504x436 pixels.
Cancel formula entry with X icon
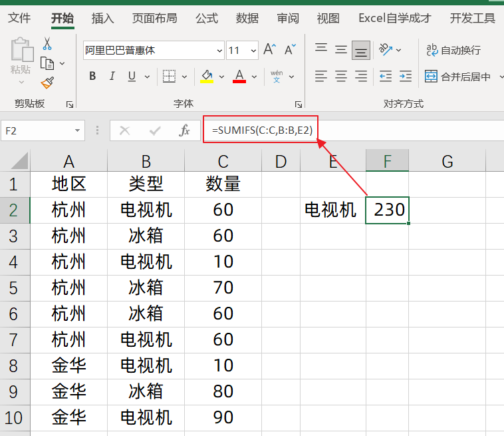pos(124,130)
